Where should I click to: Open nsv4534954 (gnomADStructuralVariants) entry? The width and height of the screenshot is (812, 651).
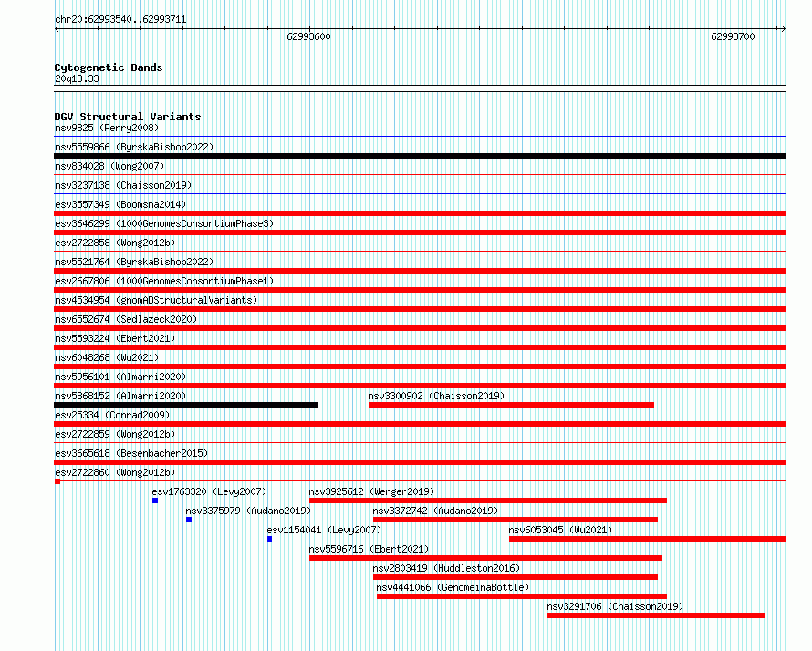[x=156, y=300]
